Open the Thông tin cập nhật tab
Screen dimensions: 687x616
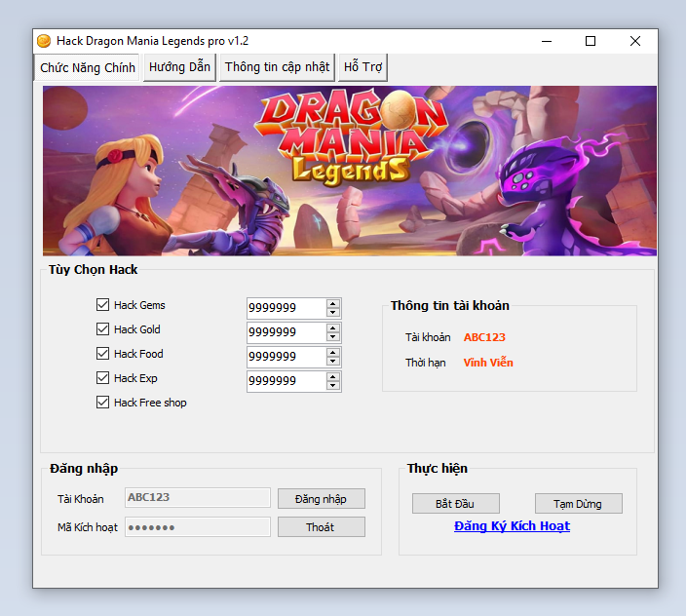tap(278, 67)
